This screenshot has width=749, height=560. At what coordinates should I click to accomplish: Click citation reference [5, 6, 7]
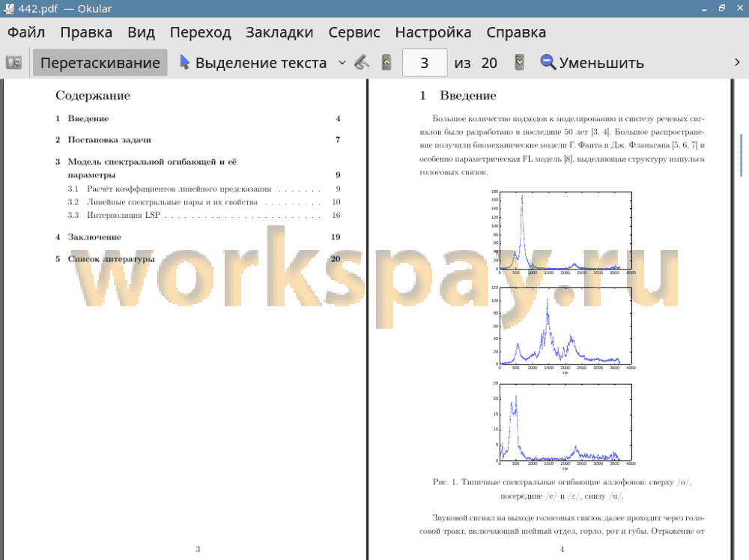coord(684,145)
